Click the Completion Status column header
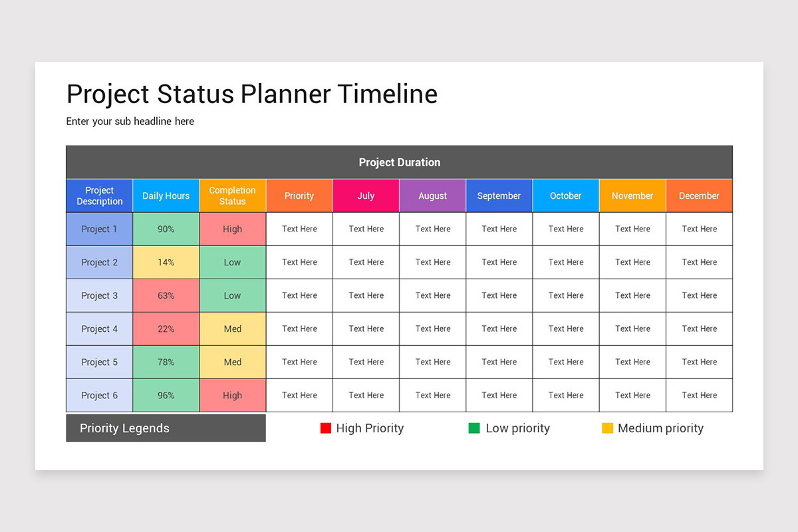 click(233, 196)
